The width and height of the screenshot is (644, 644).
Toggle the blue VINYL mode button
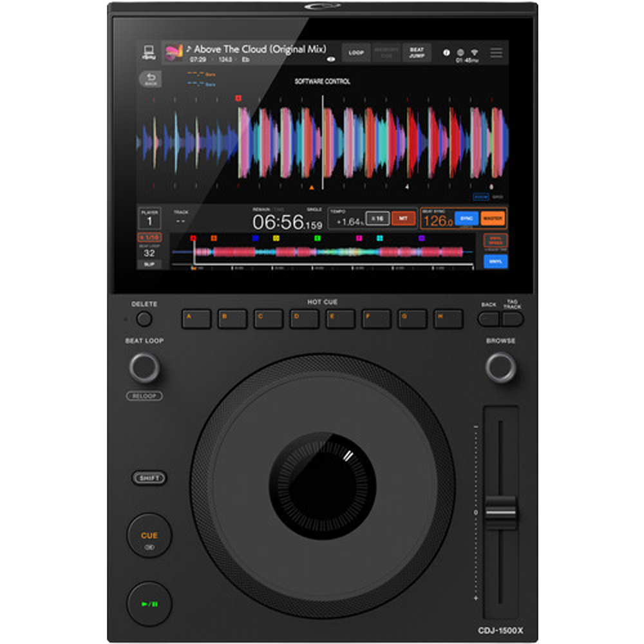496,261
